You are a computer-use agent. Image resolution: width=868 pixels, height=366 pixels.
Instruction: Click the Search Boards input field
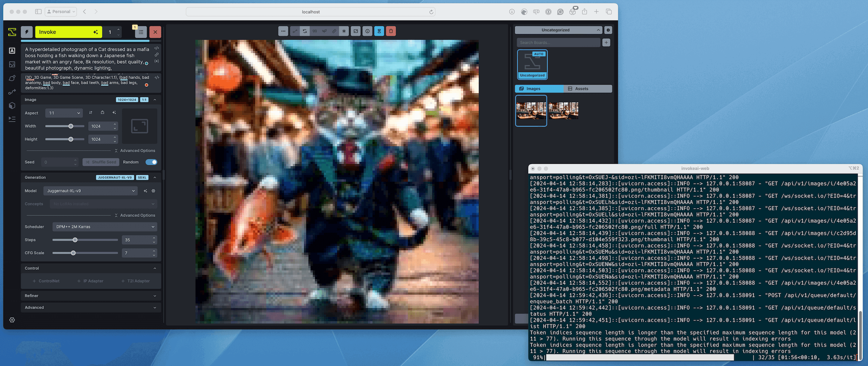tap(558, 42)
